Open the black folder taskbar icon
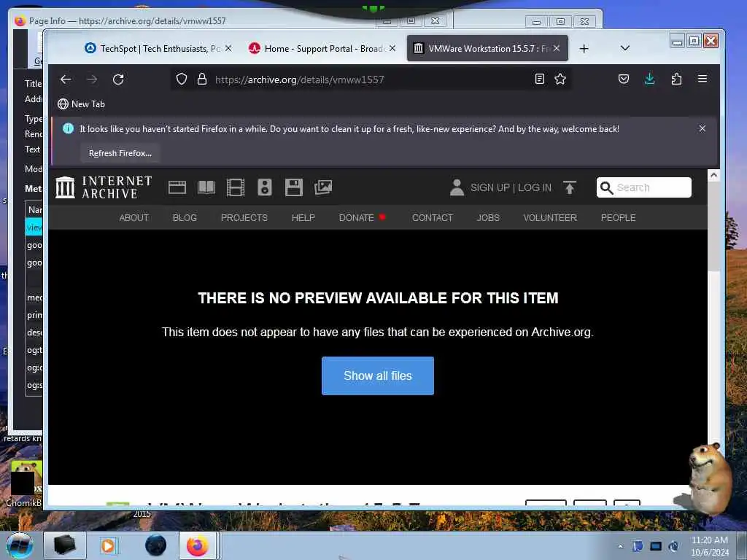This screenshot has width=747, height=560. point(65,545)
